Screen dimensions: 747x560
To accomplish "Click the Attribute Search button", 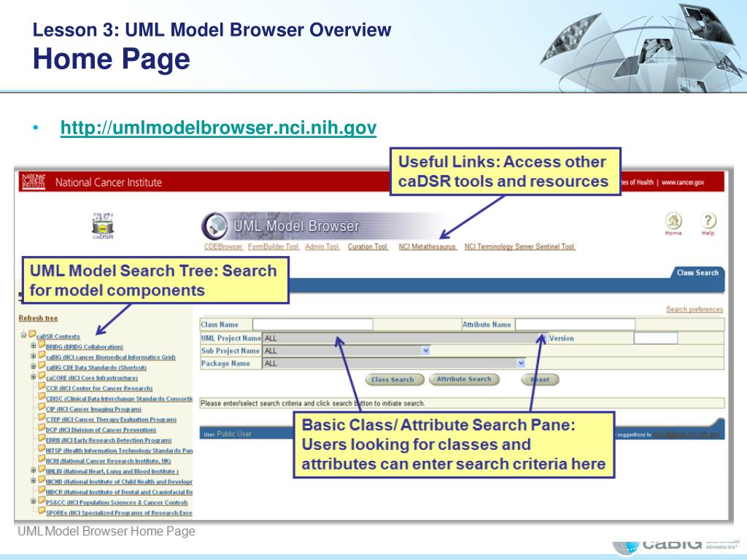I will tap(464, 379).
